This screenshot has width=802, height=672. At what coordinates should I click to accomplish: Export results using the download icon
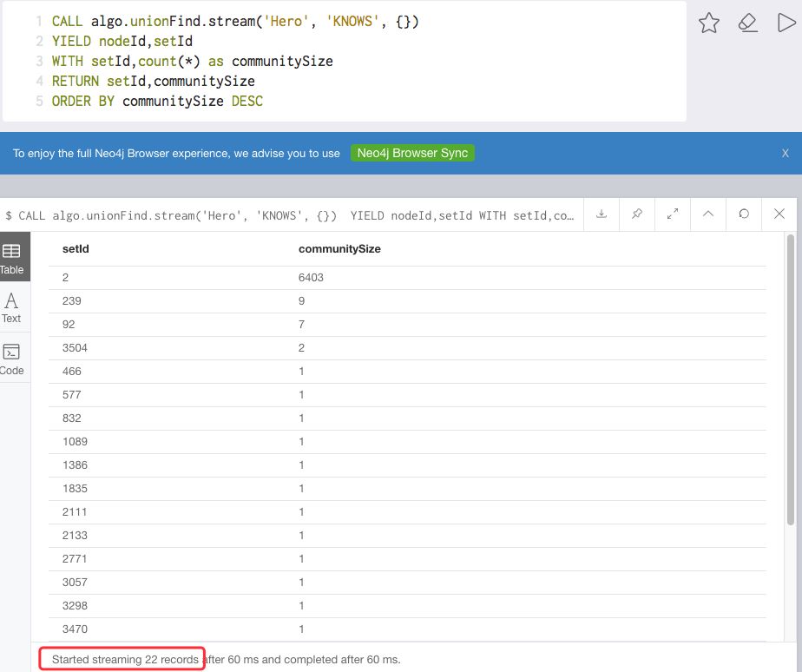click(x=601, y=214)
